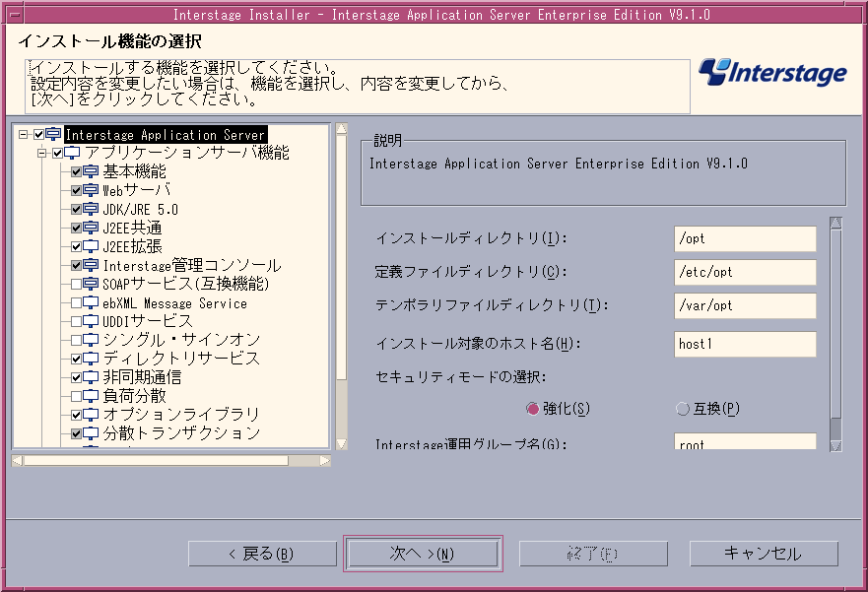Click the feature tree's horizontal scrollbar thumb
This screenshot has height=592, width=868.
click(x=156, y=461)
